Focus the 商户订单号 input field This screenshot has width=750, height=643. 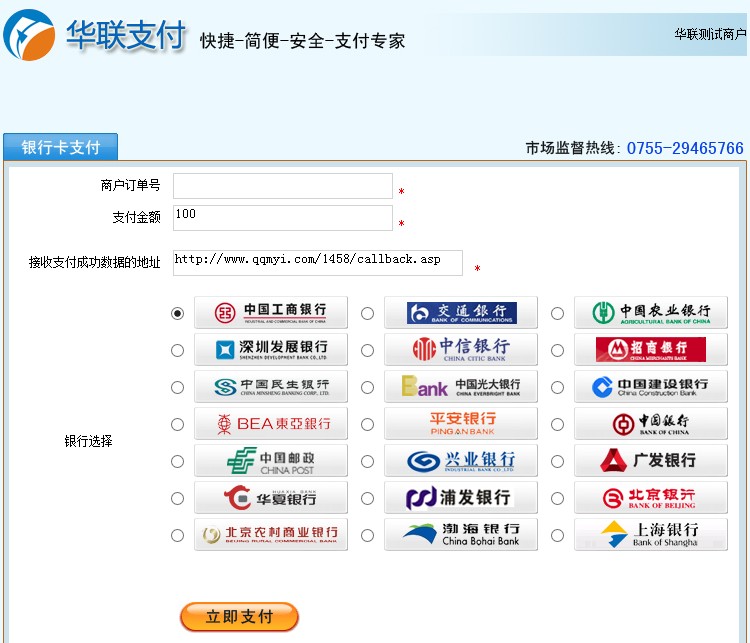point(283,186)
